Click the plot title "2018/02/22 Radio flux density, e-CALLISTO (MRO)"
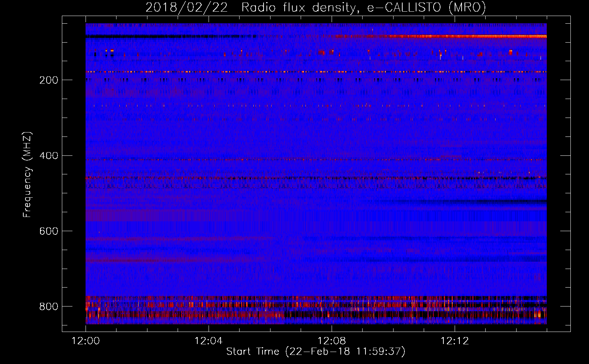Viewport: 589px width, 364px height. pos(316,7)
